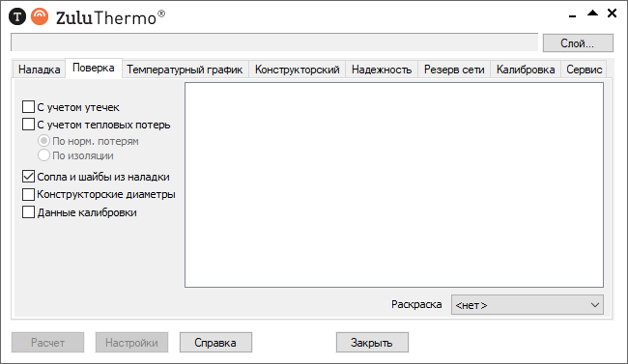Viewport: 628px width, 364px height.
Task: Tick the Данные калибровки checkbox
Action: click(x=28, y=211)
